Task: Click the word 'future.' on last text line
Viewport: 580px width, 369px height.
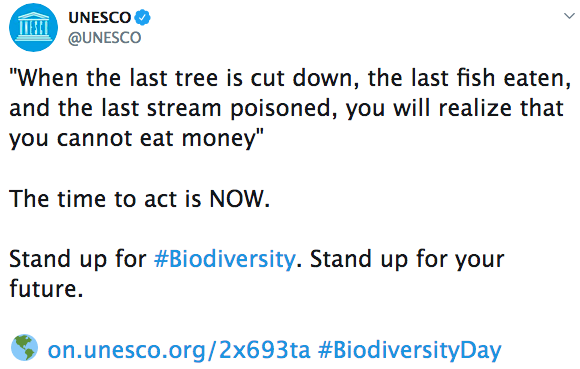Action: pos(46,288)
